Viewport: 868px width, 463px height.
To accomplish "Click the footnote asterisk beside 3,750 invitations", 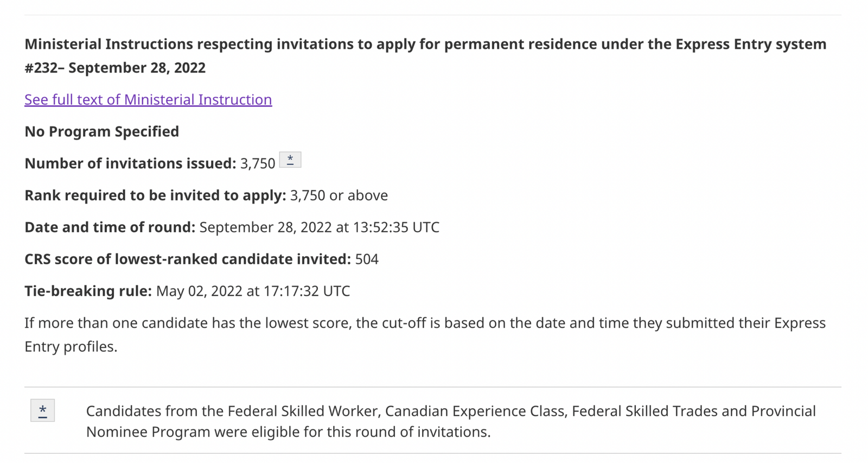I will [290, 160].
